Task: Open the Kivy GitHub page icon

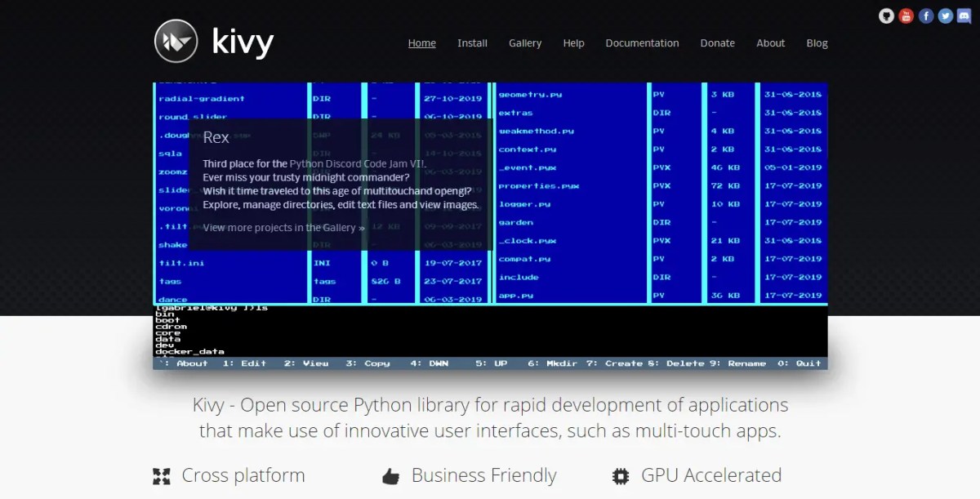Action: [x=886, y=16]
